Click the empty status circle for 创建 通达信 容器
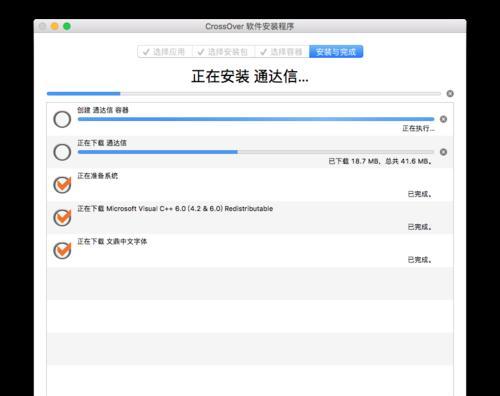Viewport: 500px width, 396px height. click(62, 119)
